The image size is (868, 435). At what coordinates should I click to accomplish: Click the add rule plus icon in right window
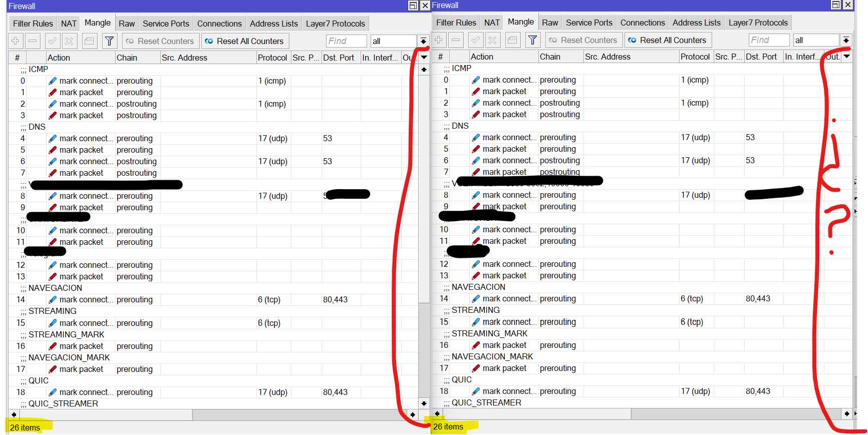click(x=439, y=40)
